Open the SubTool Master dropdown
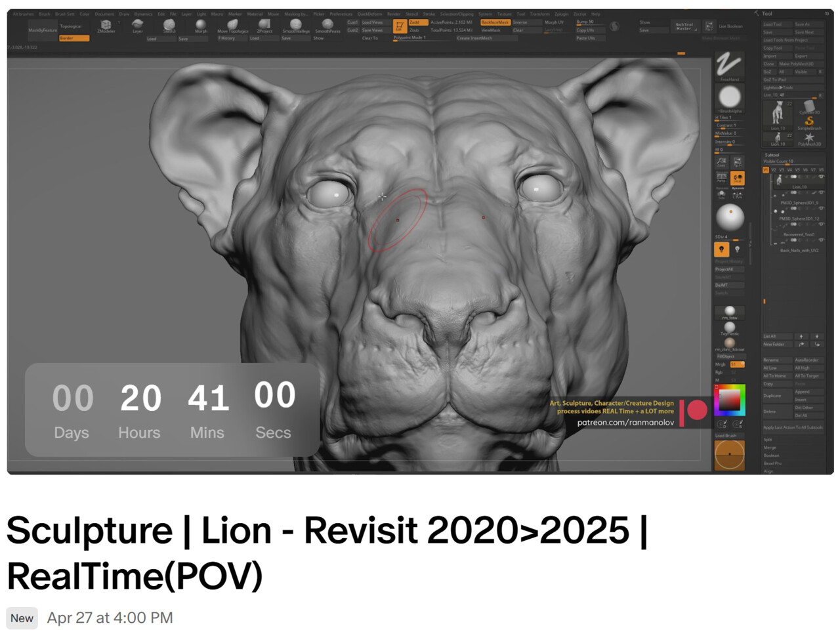The height and width of the screenshot is (636, 840). pos(684,26)
